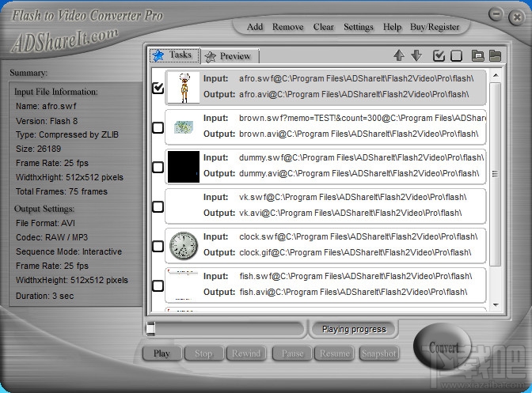This screenshot has height=393, width=532.
Task: Select the clock.swf clock thumbnail
Action: pos(184,246)
